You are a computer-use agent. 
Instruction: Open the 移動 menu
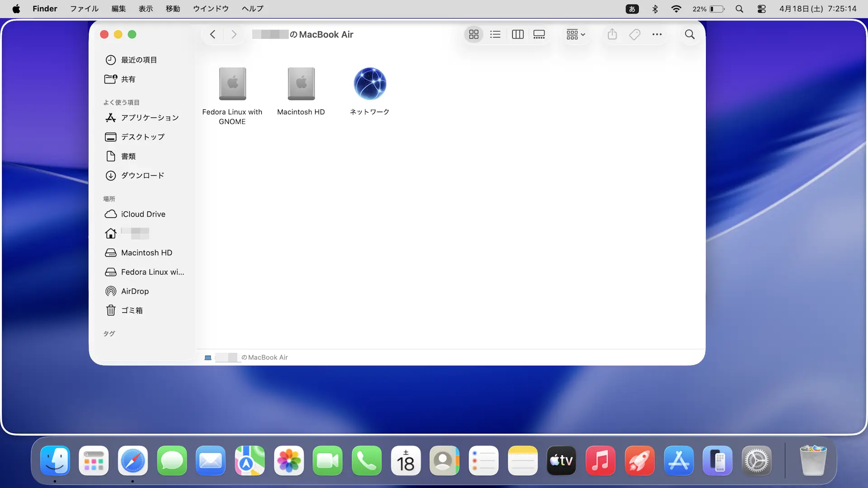pyautogui.click(x=173, y=9)
